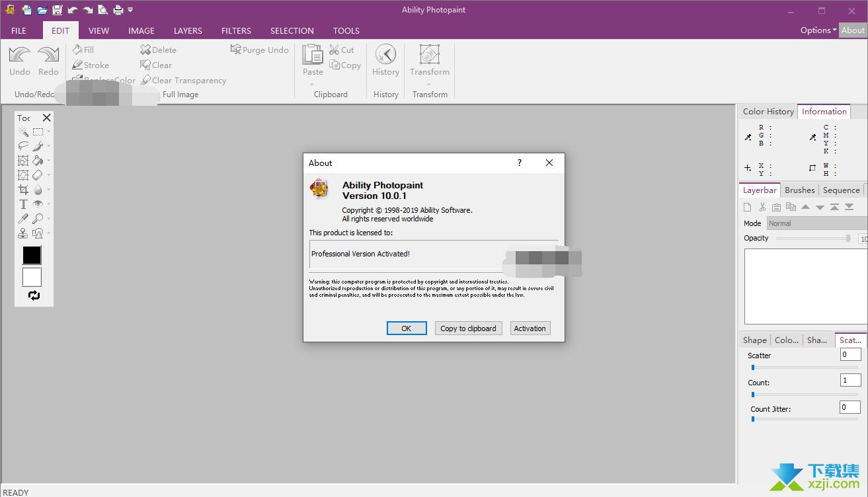Screen dimensions: 868x497
Task: Click the New document icon in quick access toolbar
Action: tap(26, 10)
